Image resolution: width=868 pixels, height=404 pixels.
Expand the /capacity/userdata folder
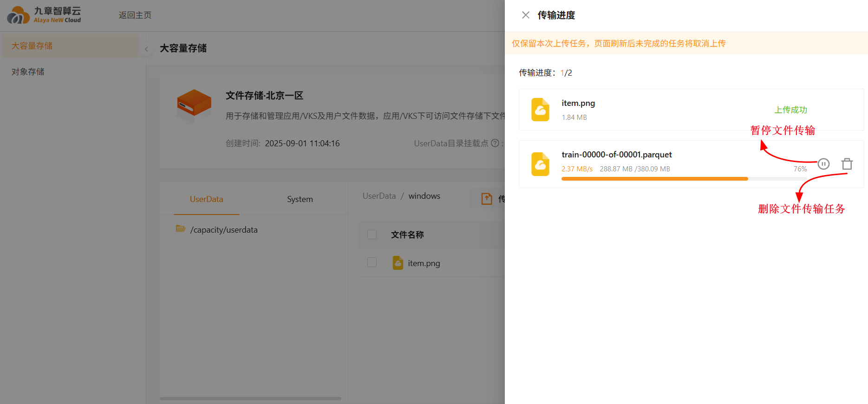[x=181, y=229]
